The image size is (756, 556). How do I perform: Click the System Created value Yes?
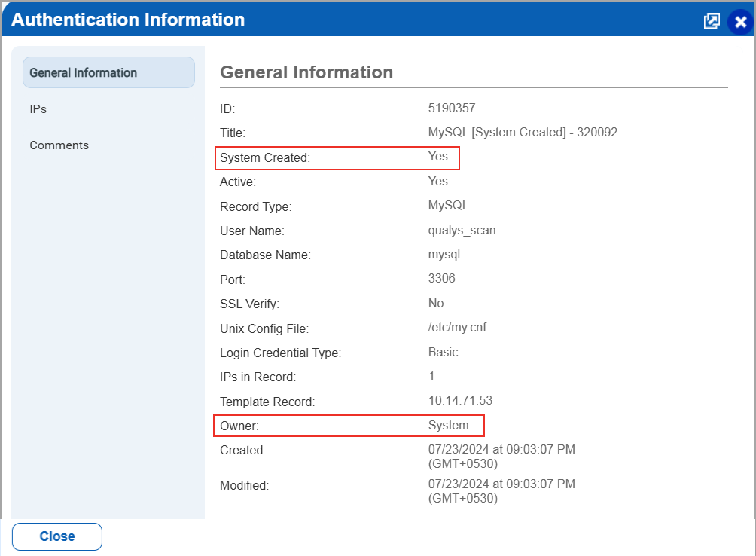tap(438, 157)
